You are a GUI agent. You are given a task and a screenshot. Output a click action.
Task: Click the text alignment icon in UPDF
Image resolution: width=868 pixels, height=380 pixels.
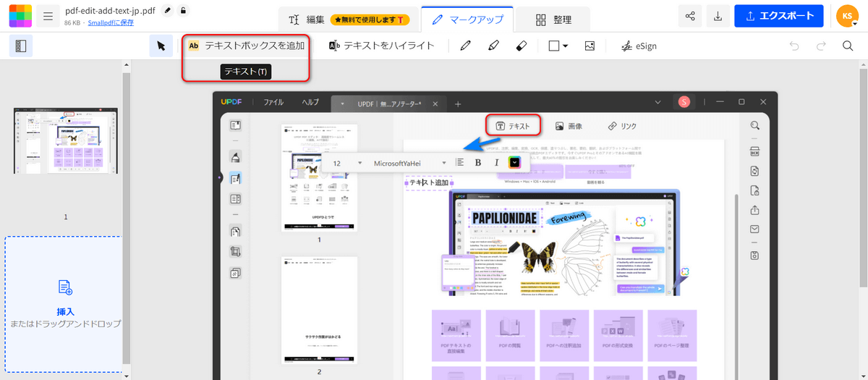459,163
